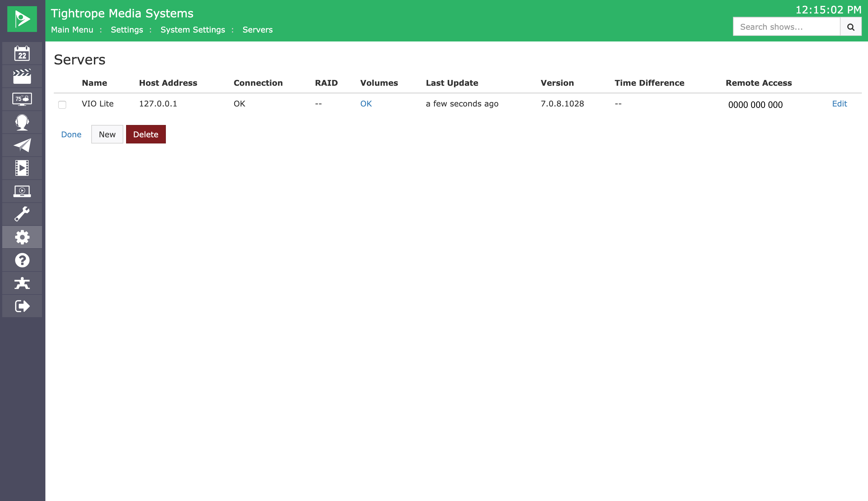Image resolution: width=868 pixels, height=501 pixels.
Task: Click the Version column header
Action: pyautogui.click(x=557, y=83)
